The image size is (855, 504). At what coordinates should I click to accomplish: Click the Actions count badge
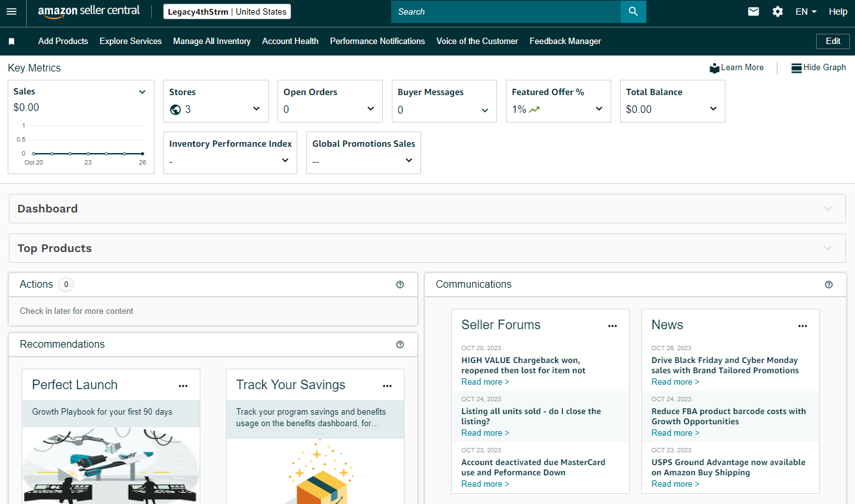66,285
